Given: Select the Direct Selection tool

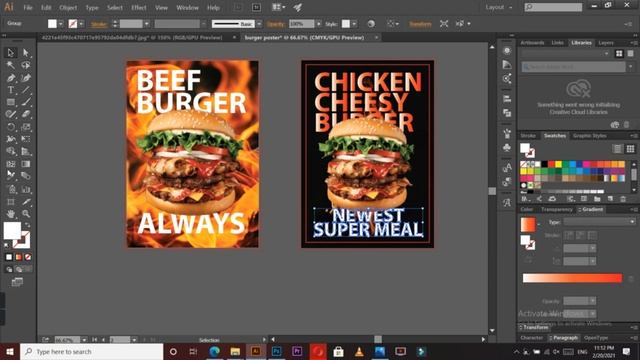Looking at the screenshot, I should click(26, 53).
